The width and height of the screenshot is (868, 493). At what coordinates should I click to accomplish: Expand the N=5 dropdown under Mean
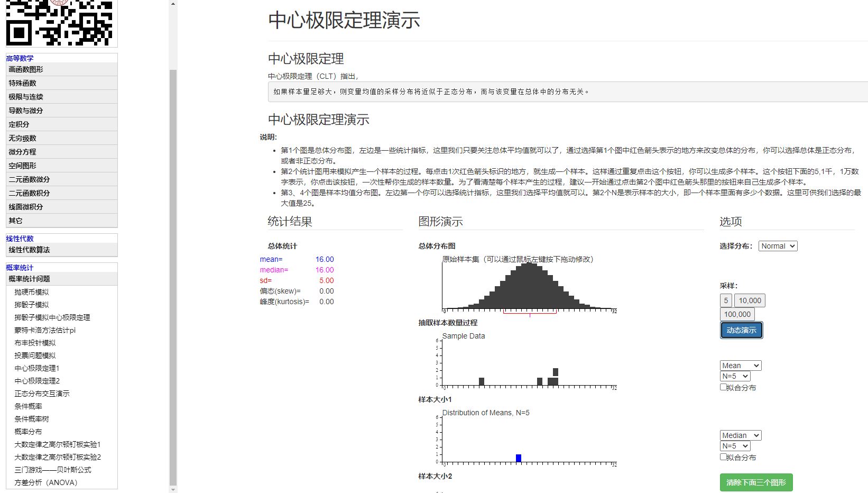coord(735,376)
